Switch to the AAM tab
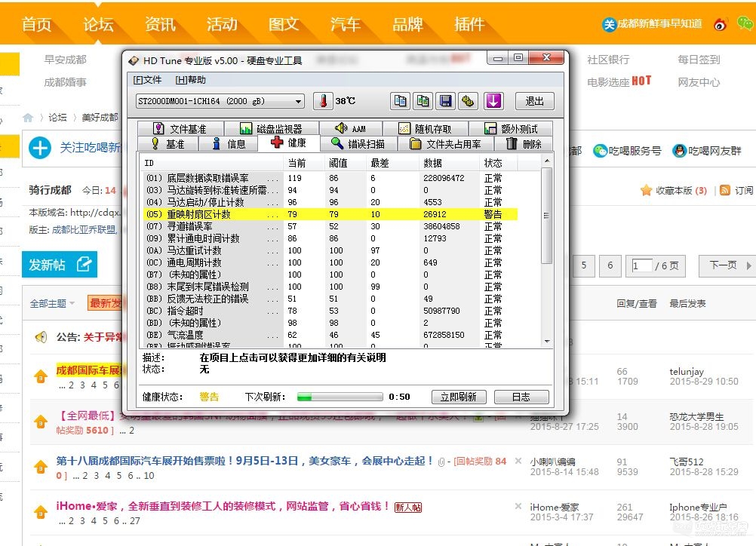The height and width of the screenshot is (546, 756). click(351, 129)
